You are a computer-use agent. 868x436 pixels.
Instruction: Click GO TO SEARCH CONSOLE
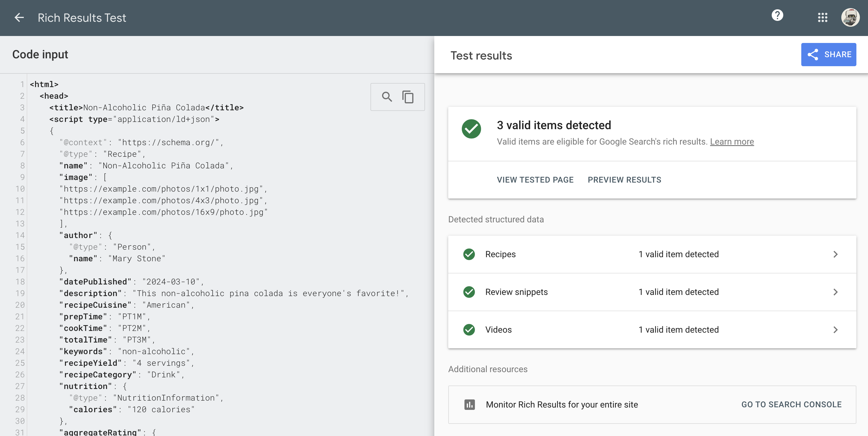(791, 405)
